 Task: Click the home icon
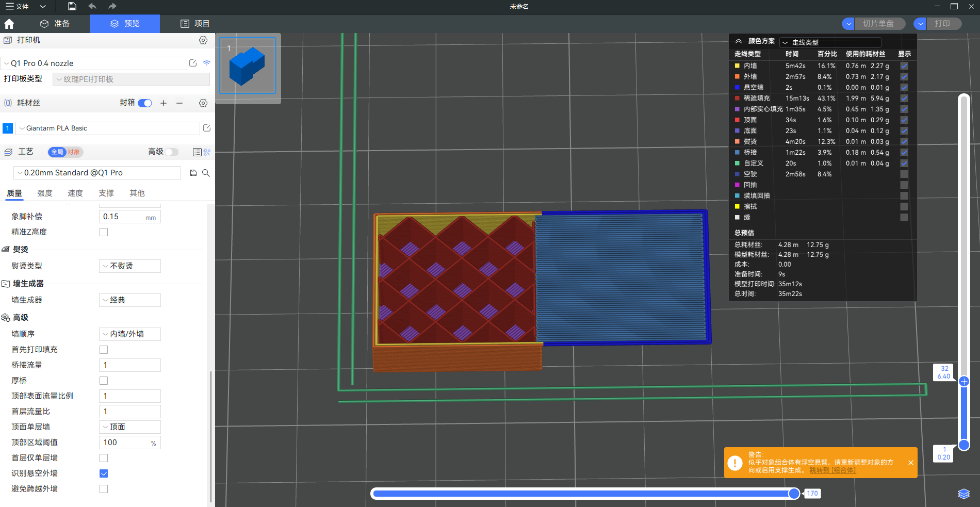[x=9, y=24]
